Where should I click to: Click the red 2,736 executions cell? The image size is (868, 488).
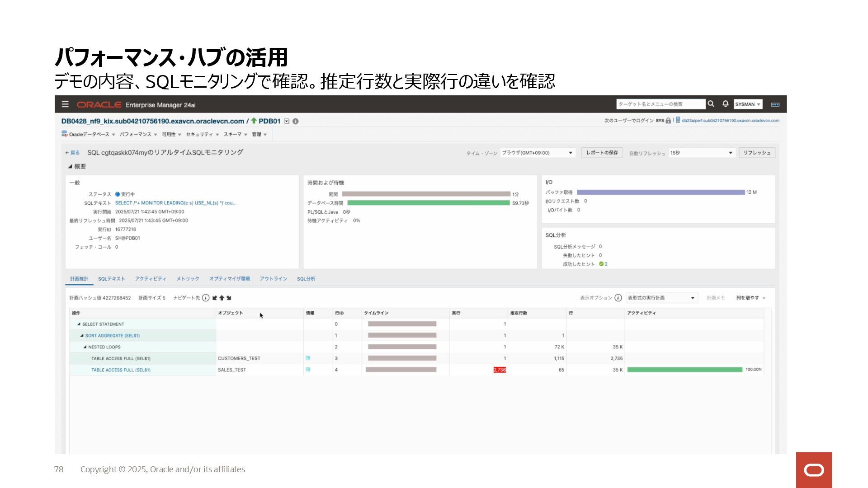coord(500,370)
